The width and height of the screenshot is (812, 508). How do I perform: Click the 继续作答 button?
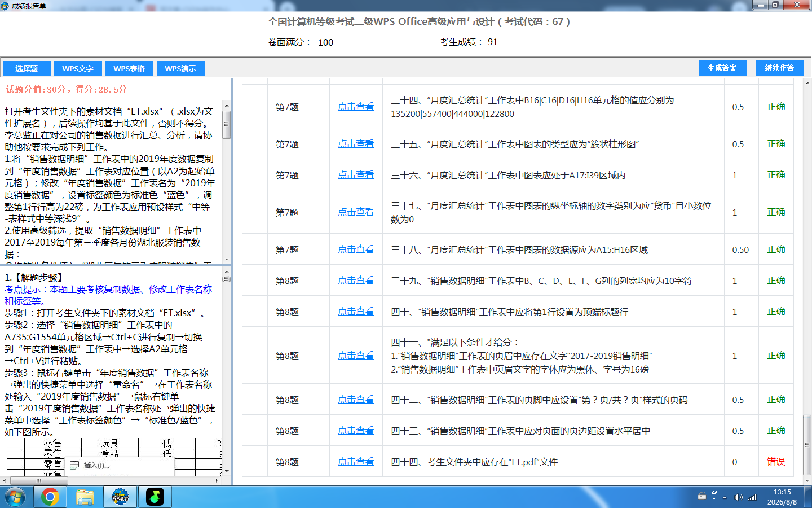[x=779, y=68]
